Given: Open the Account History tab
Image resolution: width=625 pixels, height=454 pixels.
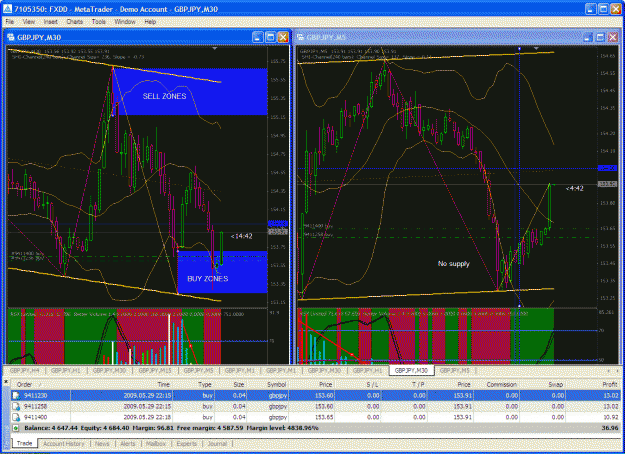Looking at the screenshot, I should point(63,444).
